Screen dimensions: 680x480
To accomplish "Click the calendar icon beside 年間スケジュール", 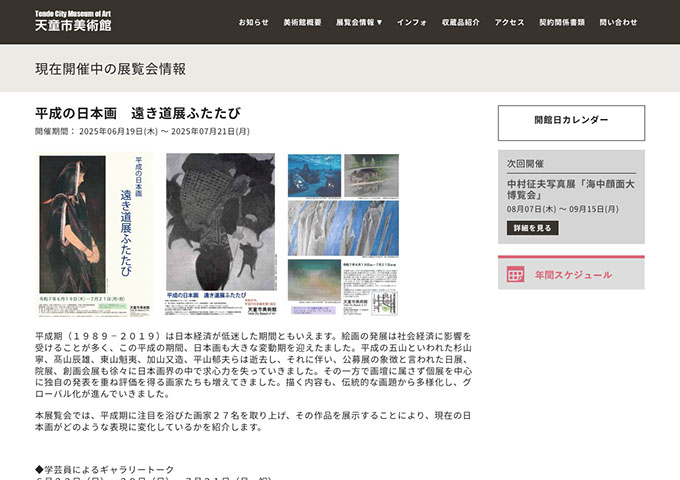I will [x=515, y=274].
